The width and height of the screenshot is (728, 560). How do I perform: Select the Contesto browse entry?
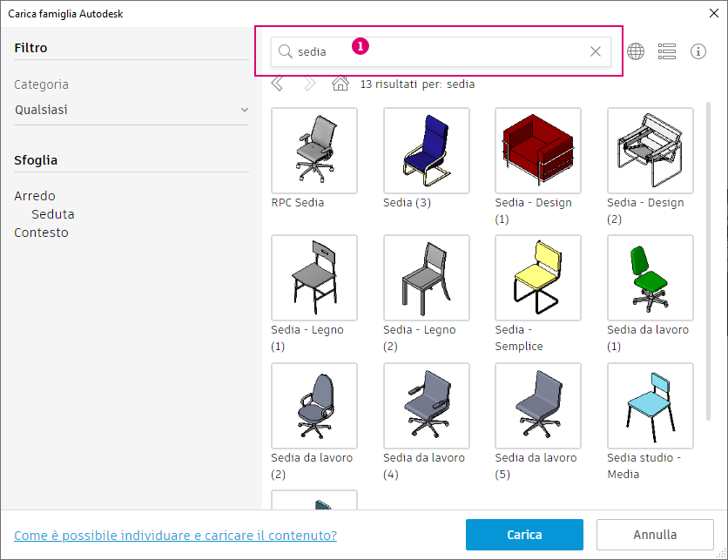[41, 233]
